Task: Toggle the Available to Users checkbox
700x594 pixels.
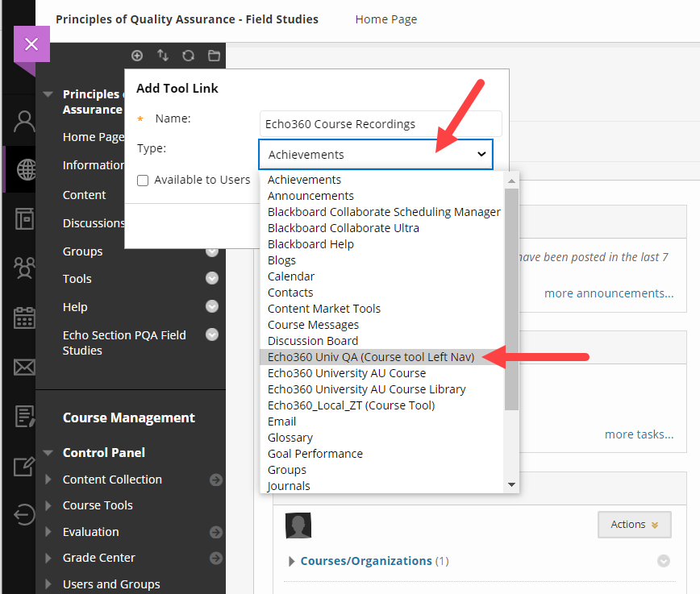Action: [x=143, y=181]
